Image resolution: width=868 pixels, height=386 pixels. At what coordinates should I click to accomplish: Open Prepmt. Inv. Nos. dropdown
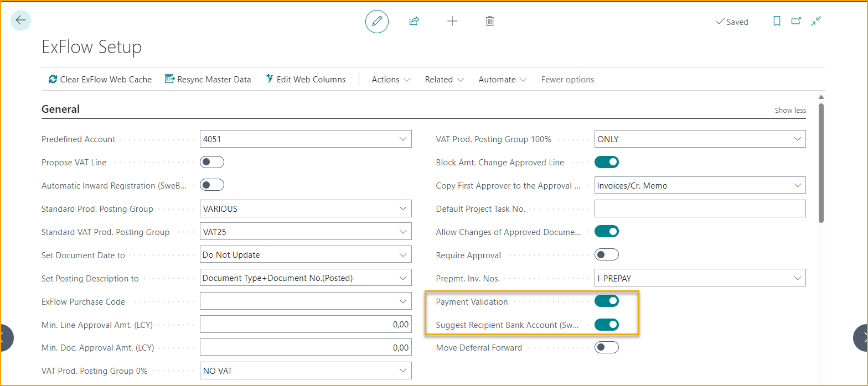point(798,278)
